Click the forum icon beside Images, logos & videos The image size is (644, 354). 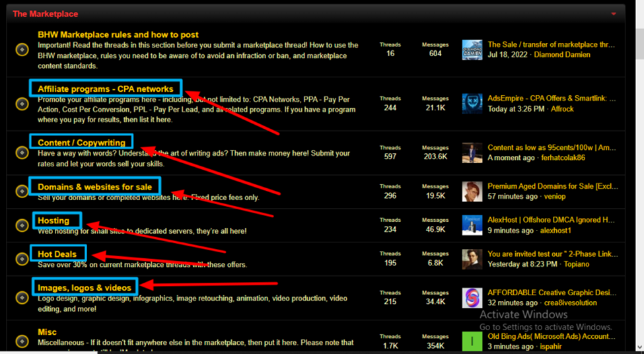(22, 298)
